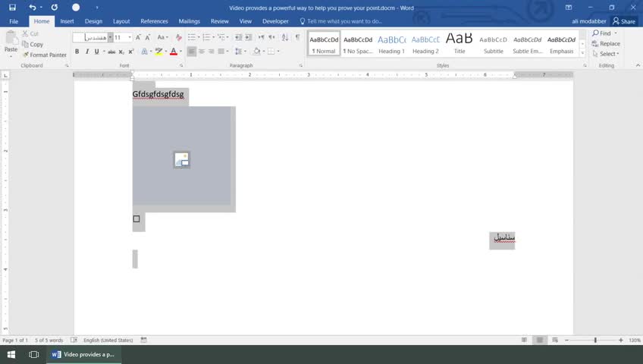The image size is (643, 364).
Task: Click the picture content control placeholder
Action: click(x=182, y=159)
